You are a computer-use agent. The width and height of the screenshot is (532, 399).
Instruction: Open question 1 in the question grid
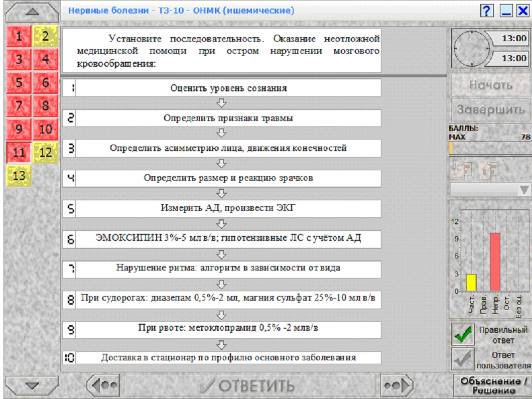[x=19, y=36]
